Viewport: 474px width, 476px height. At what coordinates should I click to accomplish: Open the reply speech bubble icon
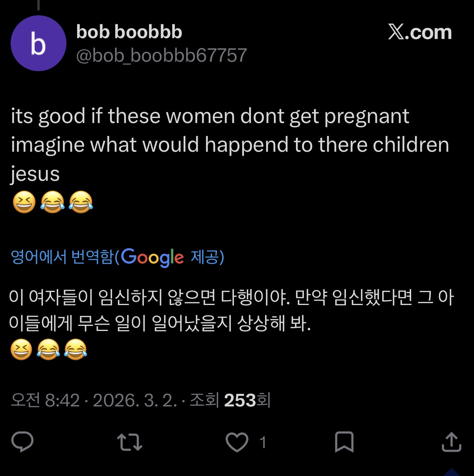(22, 442)
